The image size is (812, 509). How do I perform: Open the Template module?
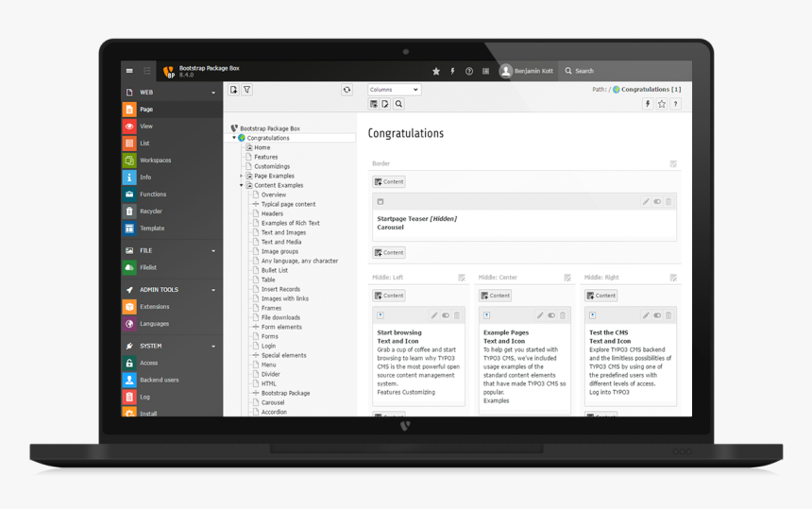pyautogui.click(x=172, y=229)
